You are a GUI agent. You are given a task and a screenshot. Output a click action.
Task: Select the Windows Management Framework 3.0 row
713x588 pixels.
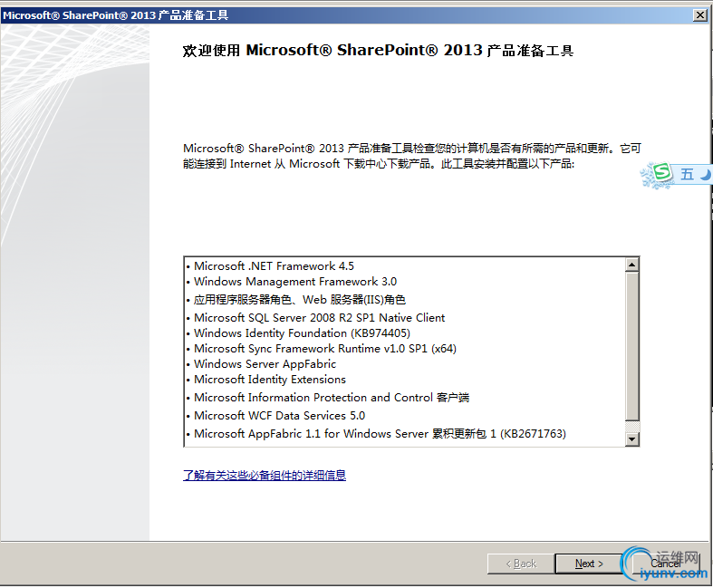point(292,282)
